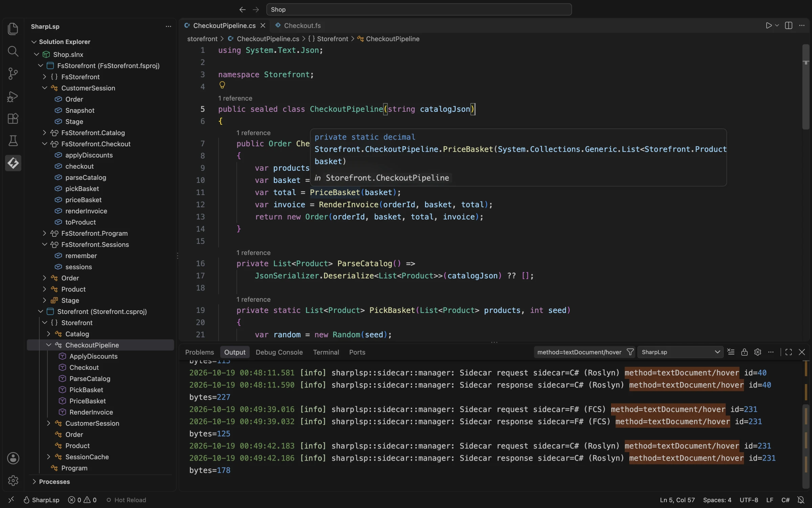Split the editor right
Image resolution: width=812 pixels, height=508 pixels.
click(x=789, y=25)
